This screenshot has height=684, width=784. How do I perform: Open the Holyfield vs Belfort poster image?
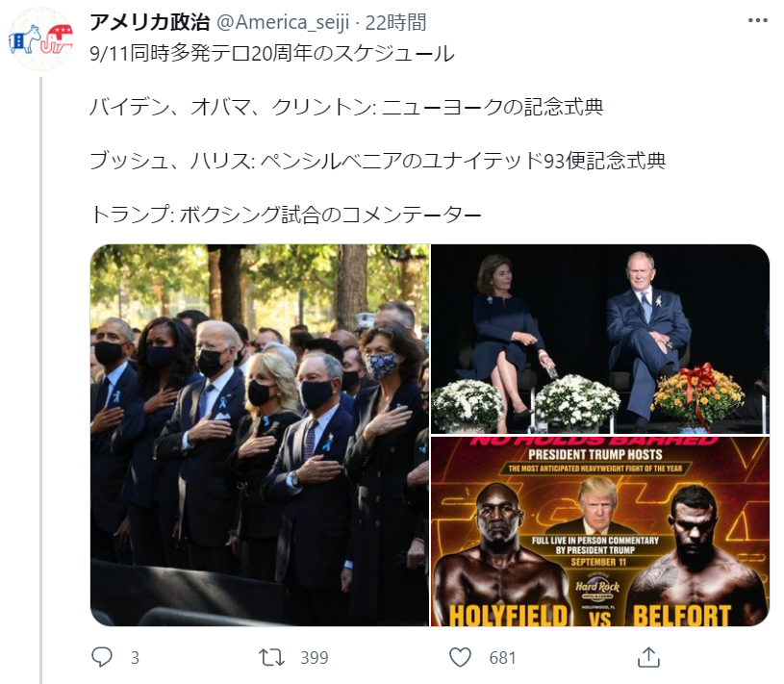click(x=600, y=531)
